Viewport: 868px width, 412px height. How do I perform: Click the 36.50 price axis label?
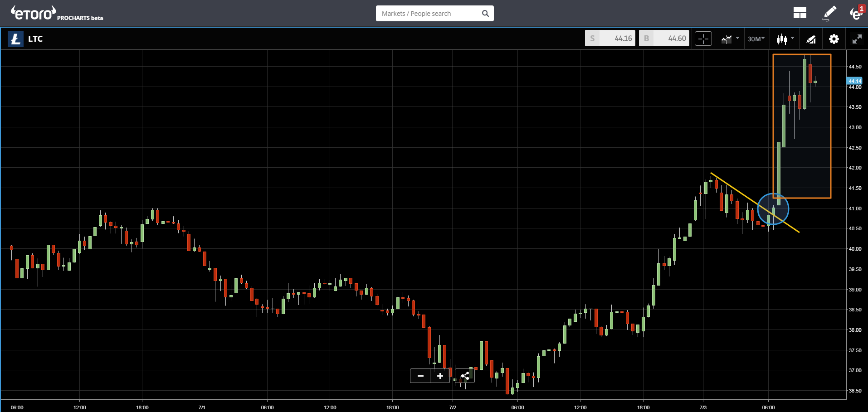(x=855, y=391)
